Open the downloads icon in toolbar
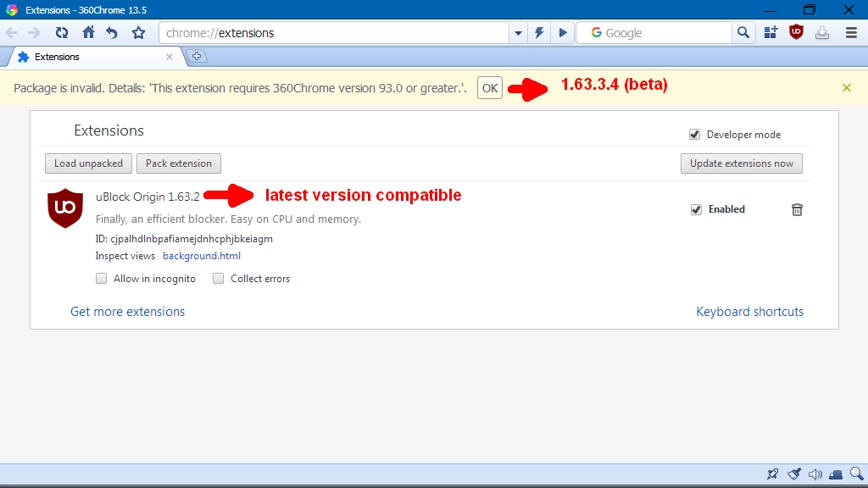 pyautogui.click(x=822, y=33)
